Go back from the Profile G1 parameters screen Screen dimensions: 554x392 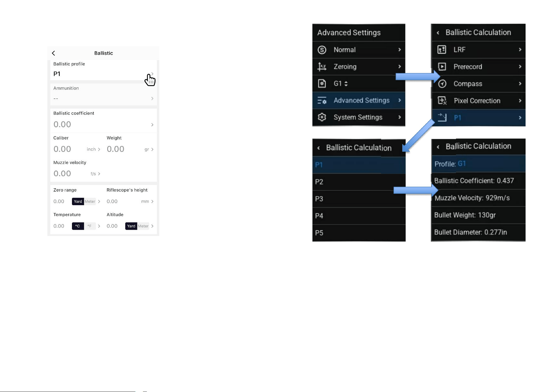click(438, 147)
